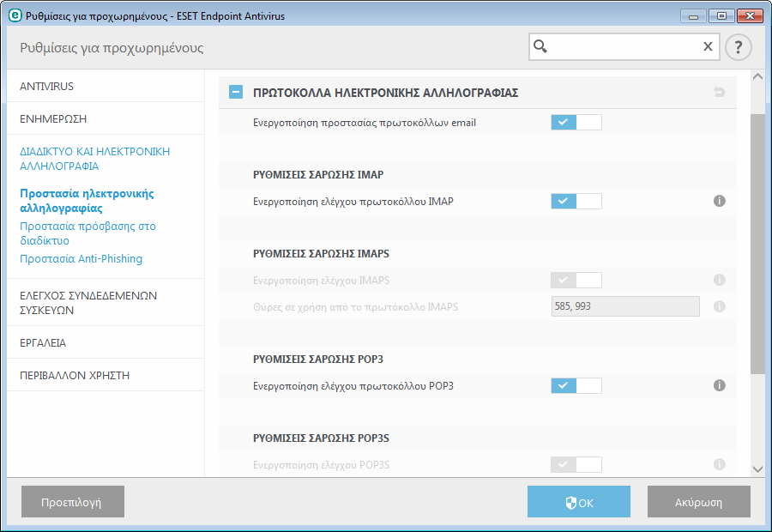
Task: Click the vertical scrollbar thumb
Action: [757, 244]
